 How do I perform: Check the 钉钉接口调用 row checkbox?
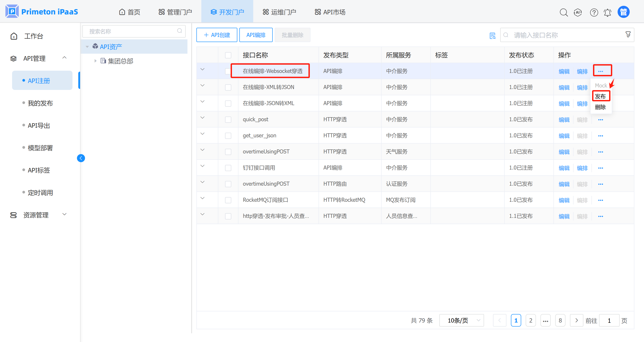coord(228,168)
